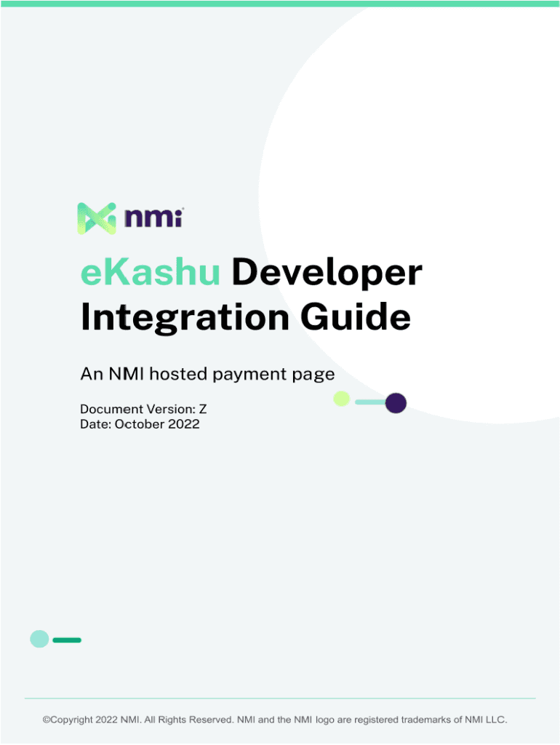Click the light green dot beside subtitle

pyautogui.click(x=341, y=399)
